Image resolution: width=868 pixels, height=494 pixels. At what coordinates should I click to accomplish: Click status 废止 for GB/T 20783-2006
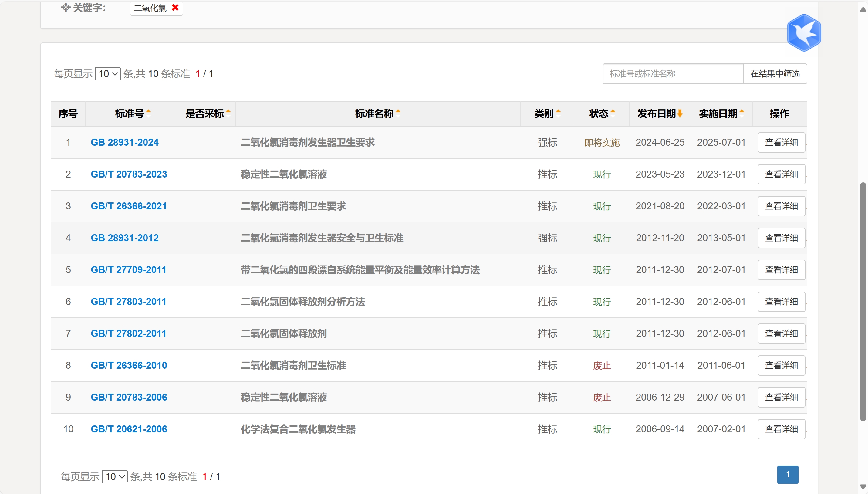602,398
